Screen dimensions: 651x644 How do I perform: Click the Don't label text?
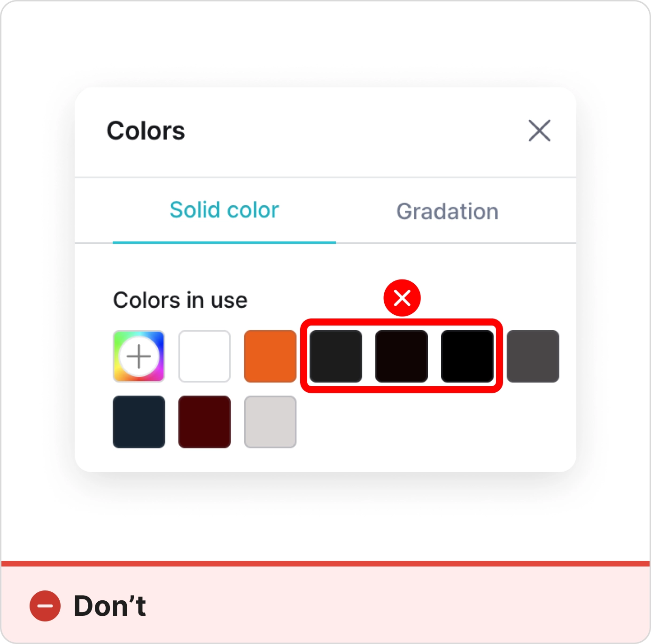(110, 606)
